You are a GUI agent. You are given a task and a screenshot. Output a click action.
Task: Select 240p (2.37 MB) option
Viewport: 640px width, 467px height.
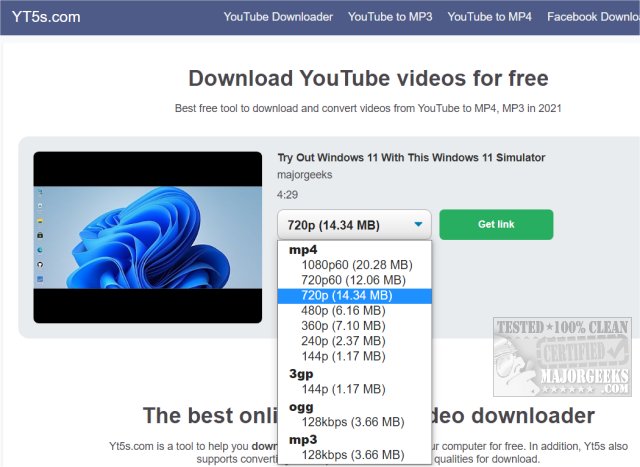354,341
